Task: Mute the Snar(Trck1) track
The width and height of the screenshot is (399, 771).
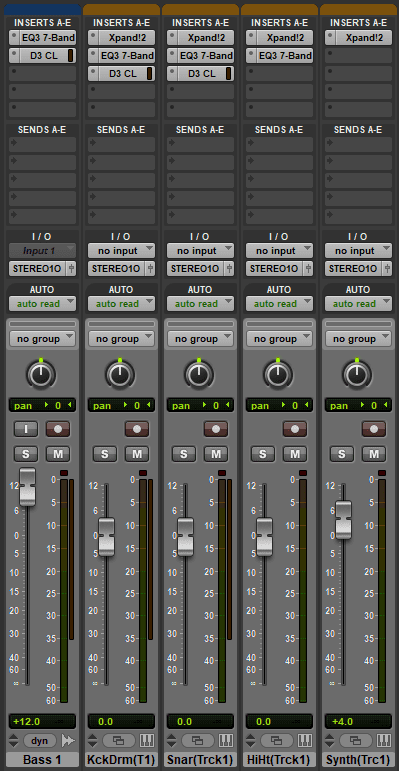Action: coord(216,454)
